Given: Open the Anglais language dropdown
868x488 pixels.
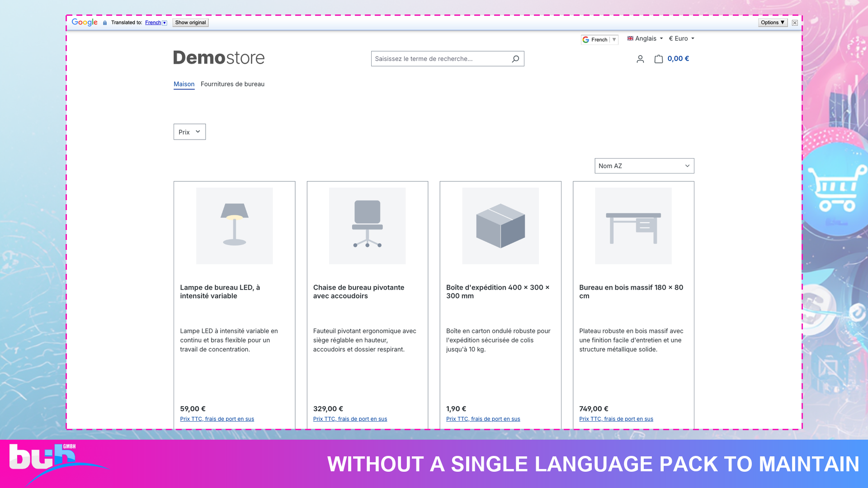Looking at the screenshot, I should tap(645, 38).
